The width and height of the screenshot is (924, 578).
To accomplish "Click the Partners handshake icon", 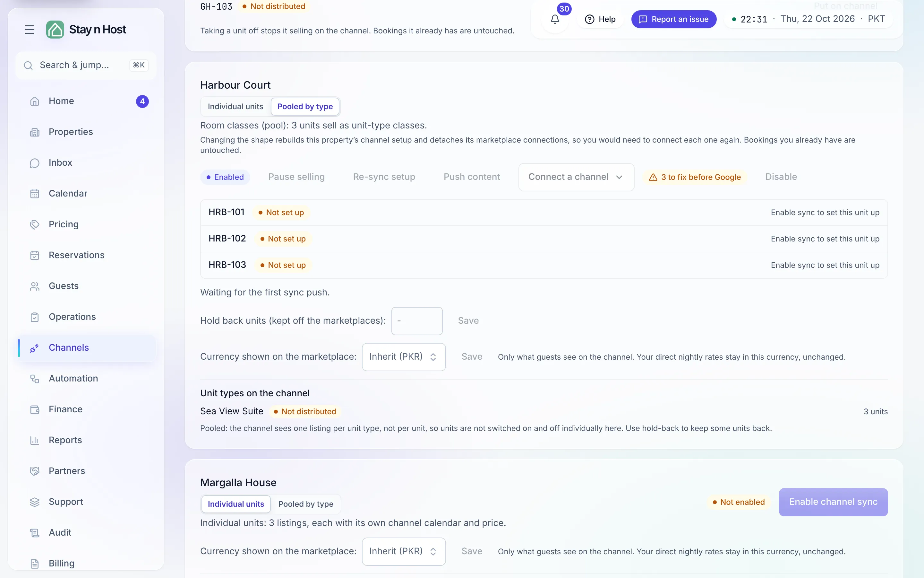I will [x=35, y=471].
